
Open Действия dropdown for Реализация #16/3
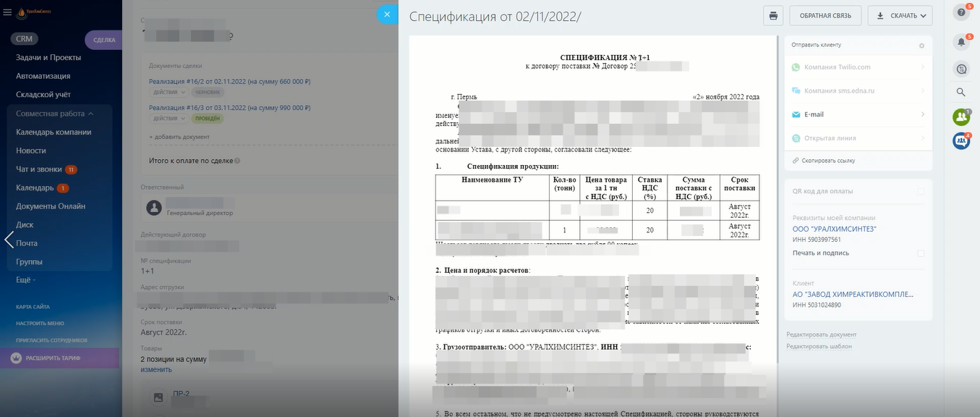click(x=169, y=119)
